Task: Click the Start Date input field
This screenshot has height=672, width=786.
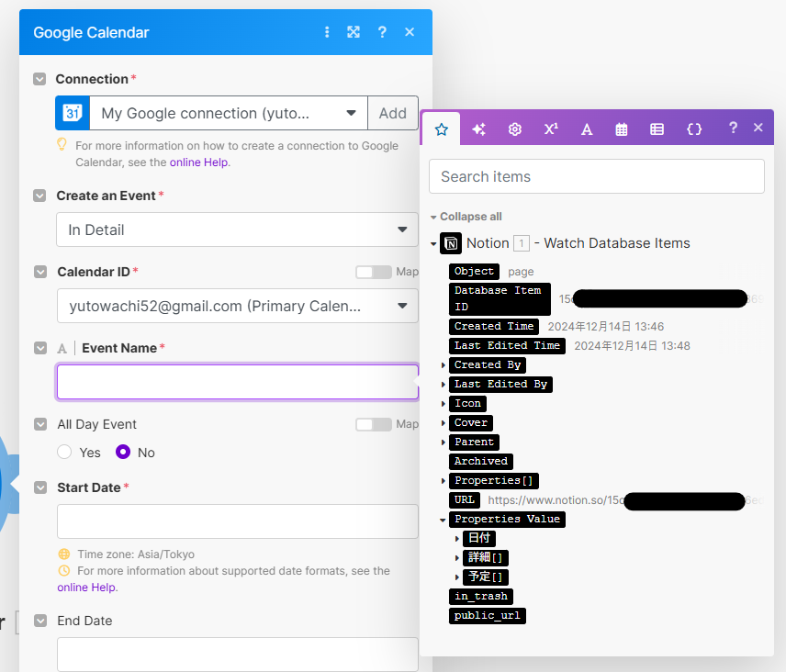Action: pyautogui.click(x=237, y=521)
